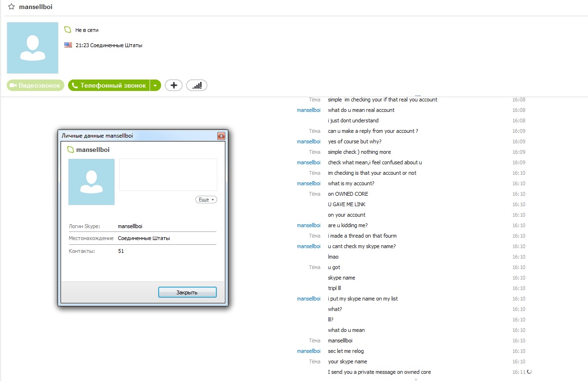The image size is (588, 381).
Task: Click the message "lmao"
Action: pyautogui.click(x=333, y=257)
